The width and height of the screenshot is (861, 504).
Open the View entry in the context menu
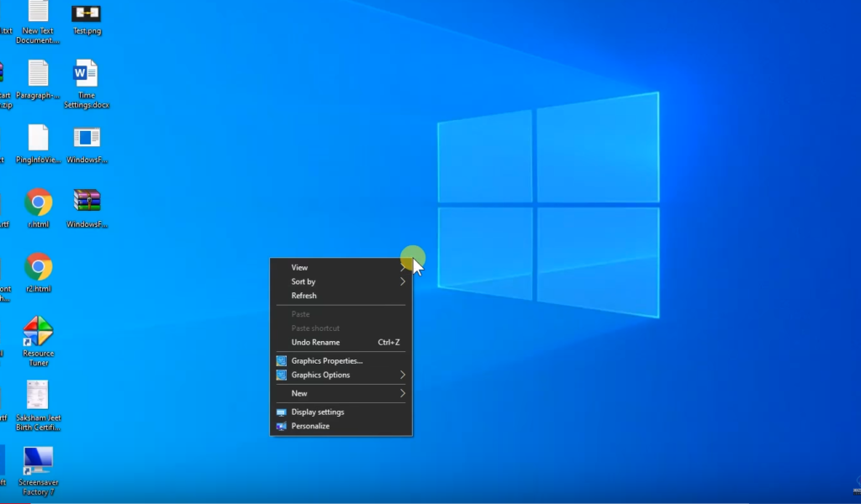coord(341,268)
